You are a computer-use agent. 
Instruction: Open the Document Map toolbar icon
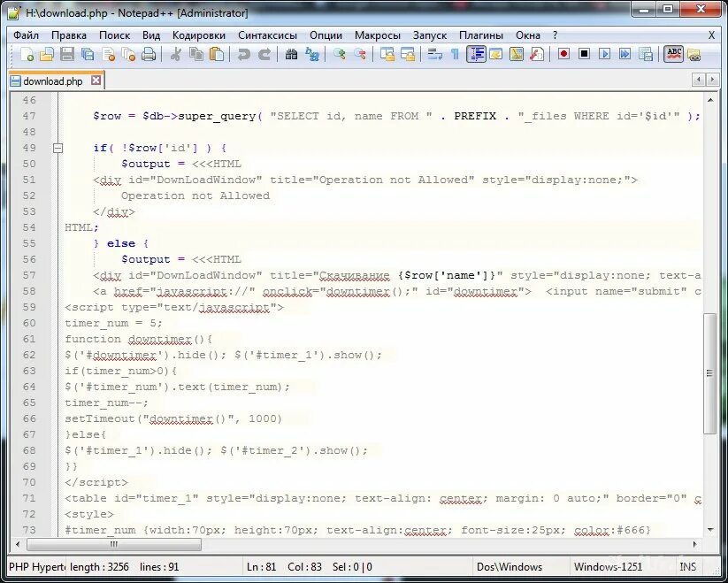click(x=517, y=55)
